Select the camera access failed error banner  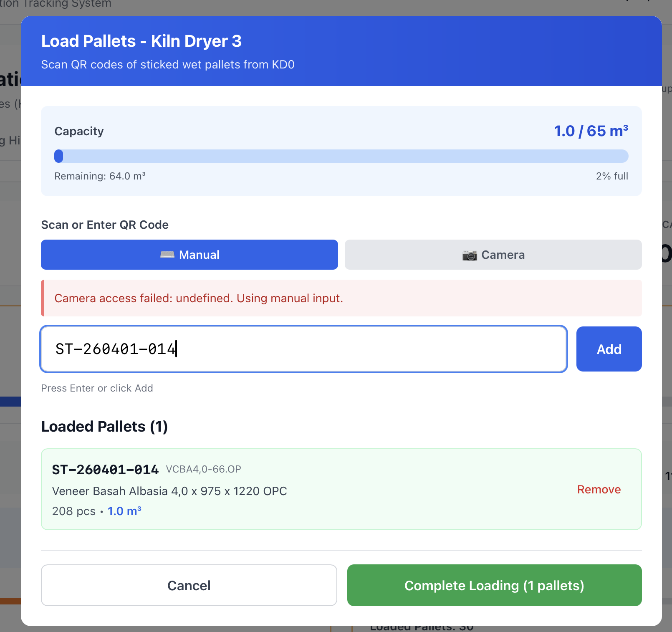click(x=341, y=298)
